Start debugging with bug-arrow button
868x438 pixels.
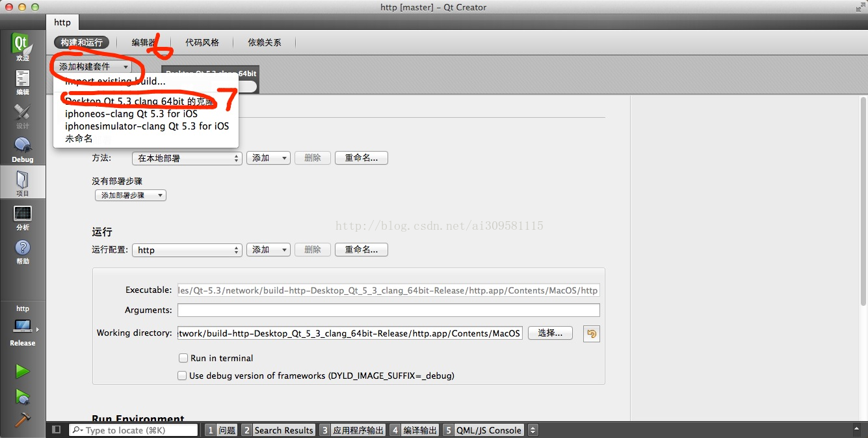[22, 396]
